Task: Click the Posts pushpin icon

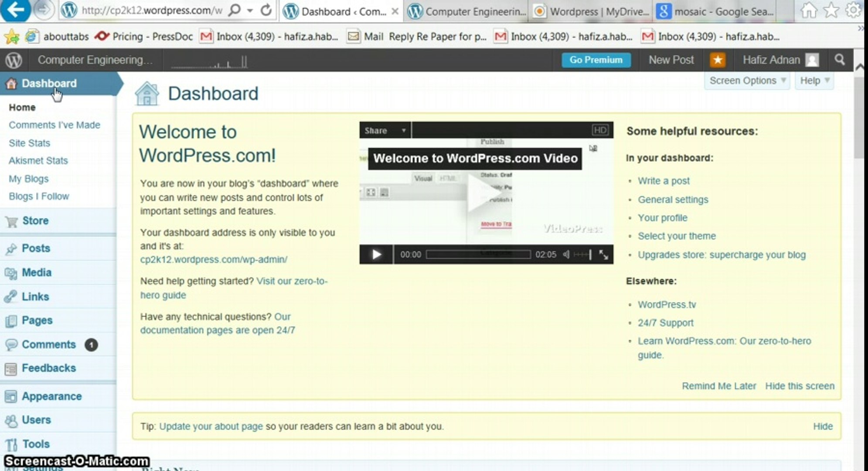Action: (x=11, y=249)
